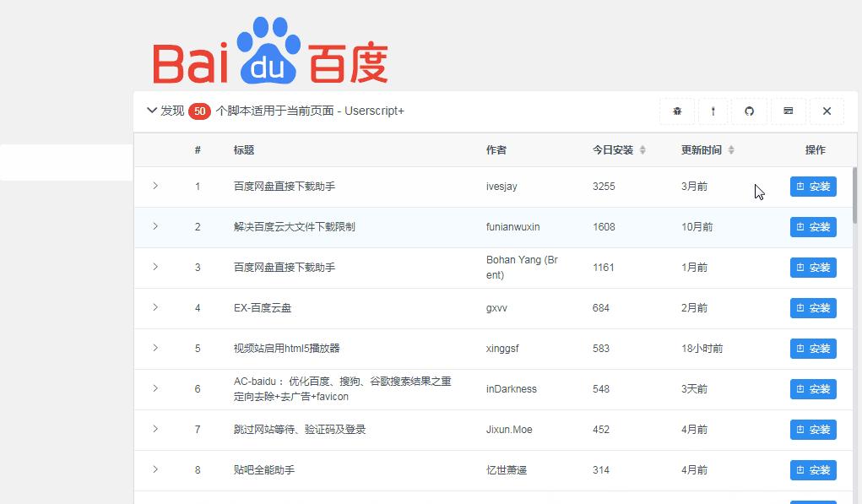
Task: Click the bug report icon in header
Action: point(677,111)
